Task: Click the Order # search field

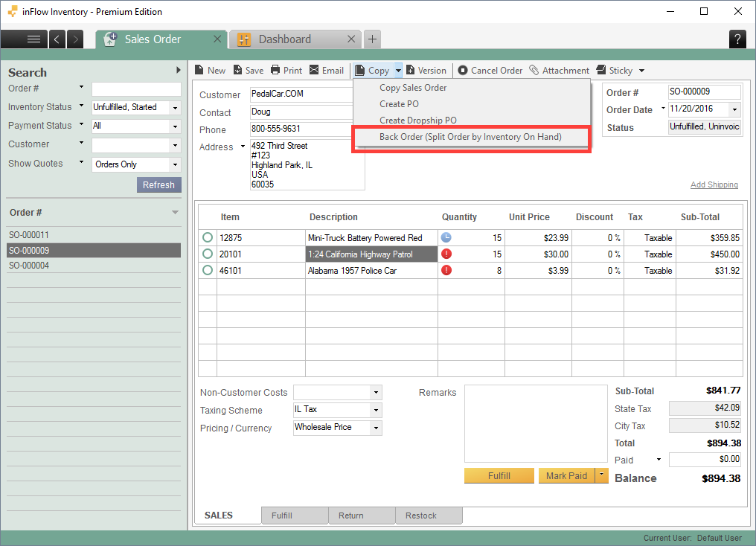Action: coord(136,89)
